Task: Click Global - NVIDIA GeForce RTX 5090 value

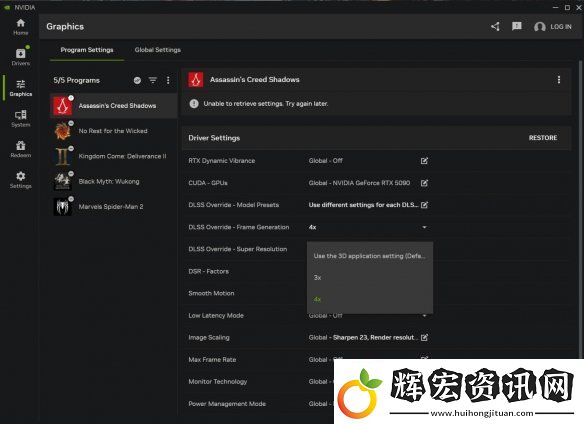Action: (x=359, y=183)
